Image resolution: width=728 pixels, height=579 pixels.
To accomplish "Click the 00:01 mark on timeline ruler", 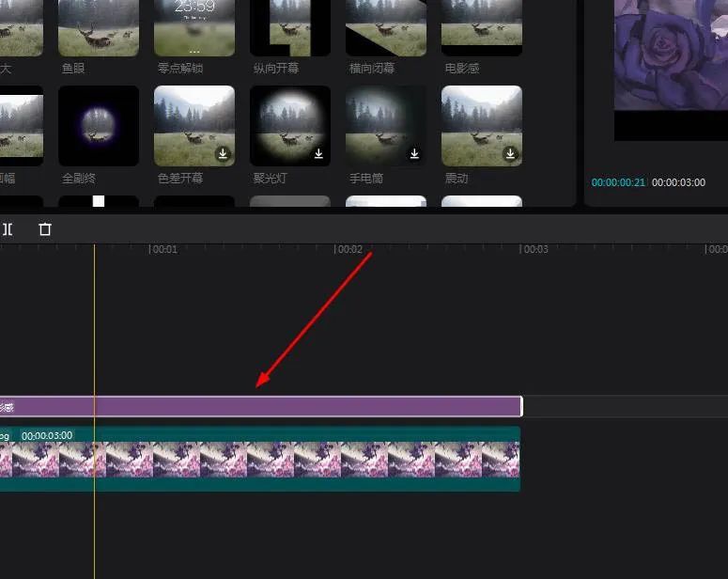I will pos(163,249).
